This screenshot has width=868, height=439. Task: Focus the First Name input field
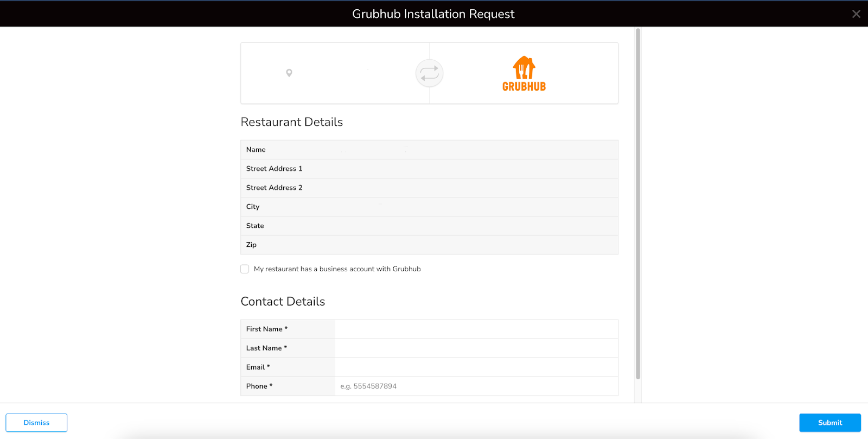pyautogui.click(x=476, y=329)
